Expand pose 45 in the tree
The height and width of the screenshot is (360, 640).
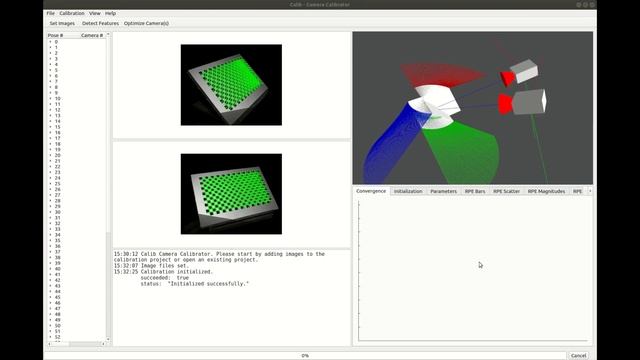pyautogui.click(x=50, y=297)
